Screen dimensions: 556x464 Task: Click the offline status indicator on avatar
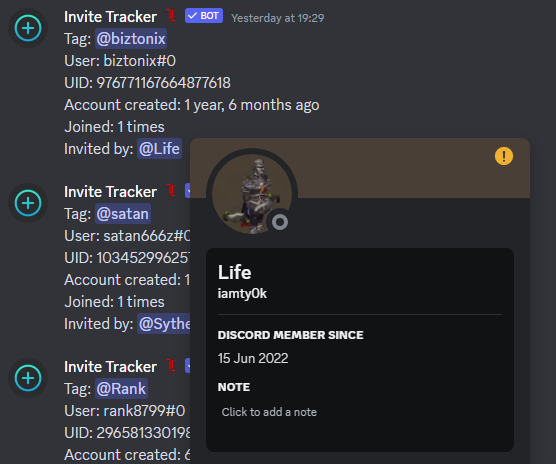pos(280,222)
